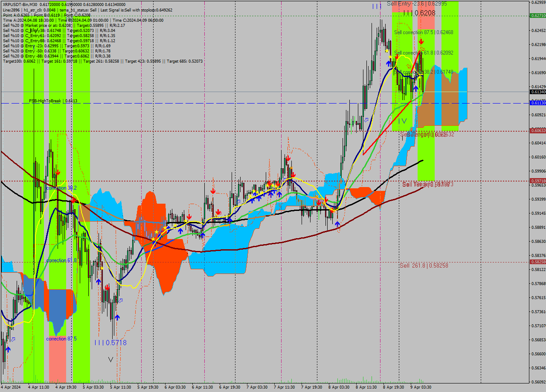Click the V marker inside green zone near 0.60925
This screenshot has width=546, height=392.
pyautogui.click(x=404, y=121)
